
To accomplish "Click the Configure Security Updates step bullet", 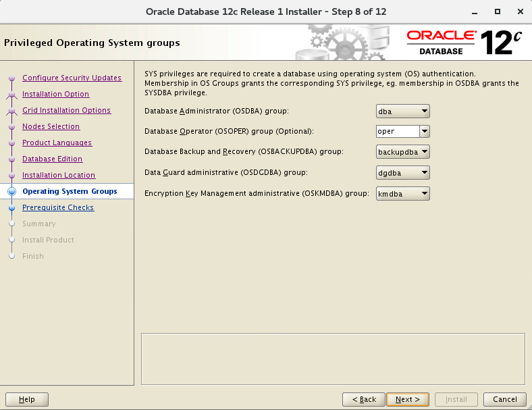I will click(x=12, y=78).
